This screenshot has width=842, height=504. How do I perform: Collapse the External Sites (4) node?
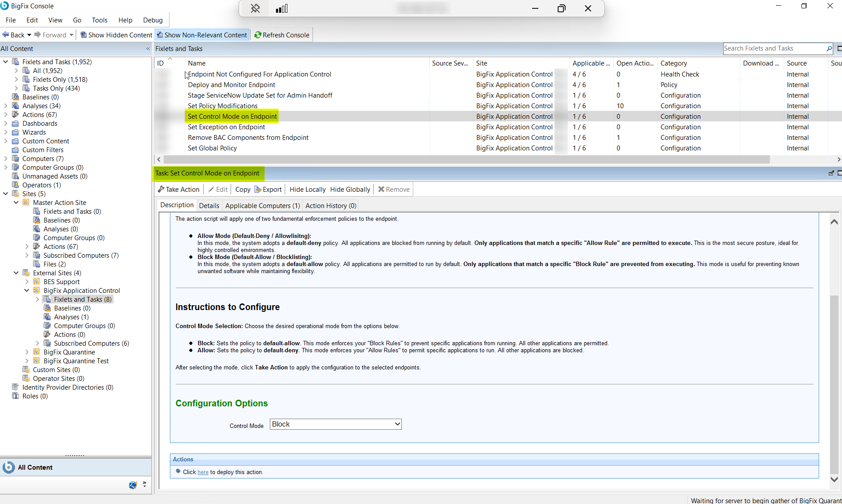[x=16, y=273]
